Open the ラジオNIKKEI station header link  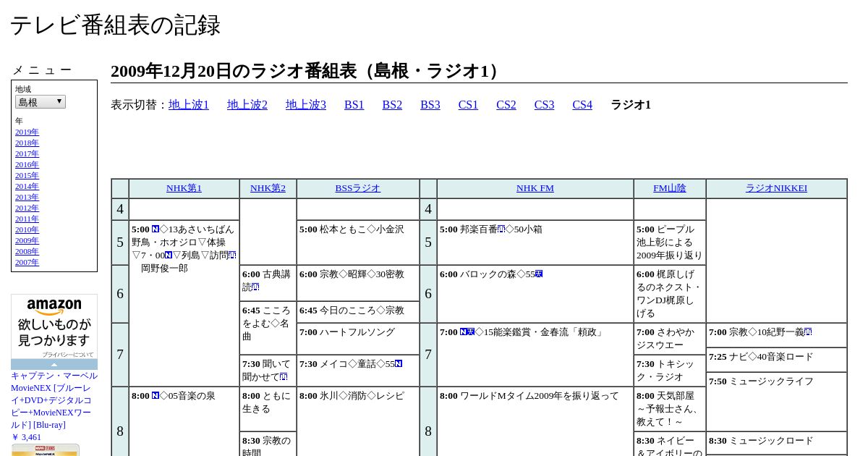point(776,188)
